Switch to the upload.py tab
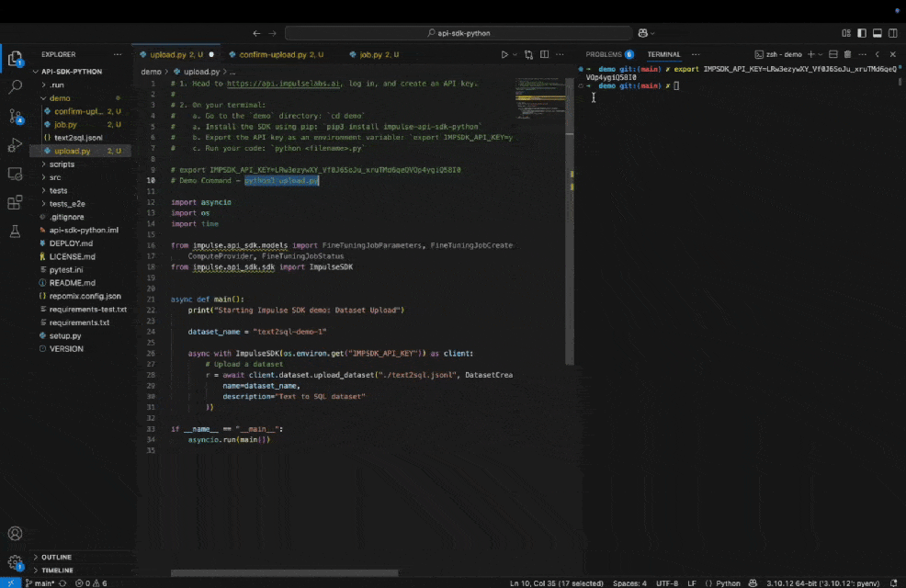Image resolution: width=906 pixels, height=588 pixels. coord(176,54)
